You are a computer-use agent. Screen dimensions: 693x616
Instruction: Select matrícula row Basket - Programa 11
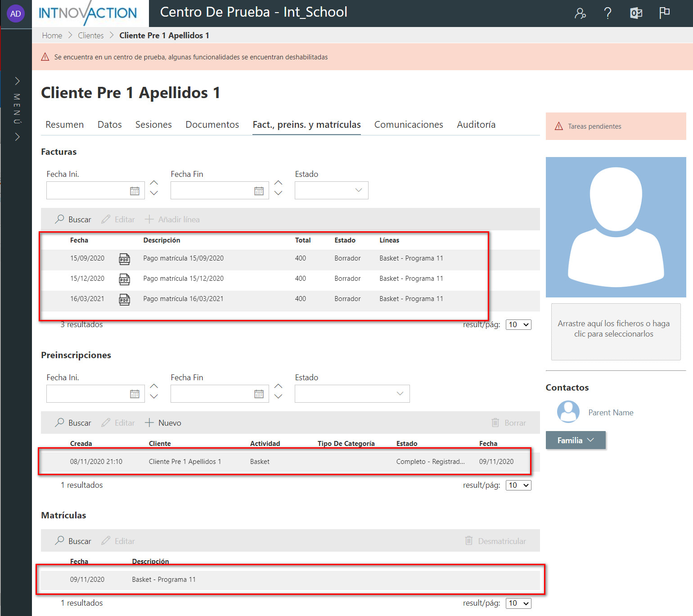(x=290, y=580)
